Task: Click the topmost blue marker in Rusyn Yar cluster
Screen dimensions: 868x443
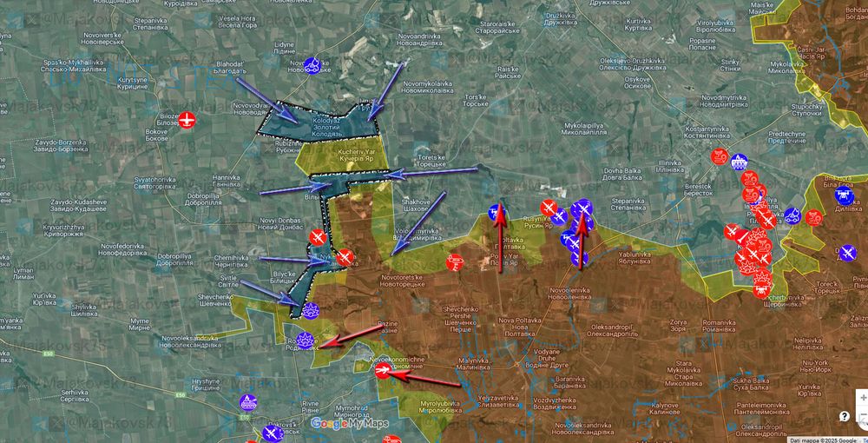Action: (582, 208)
